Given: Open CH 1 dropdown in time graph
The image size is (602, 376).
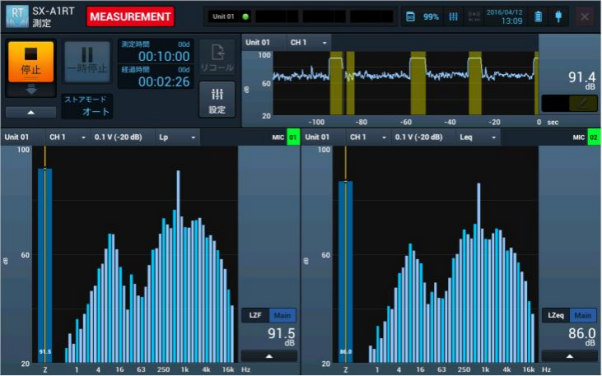Looking at the screenshot, I should click(308, 42).
